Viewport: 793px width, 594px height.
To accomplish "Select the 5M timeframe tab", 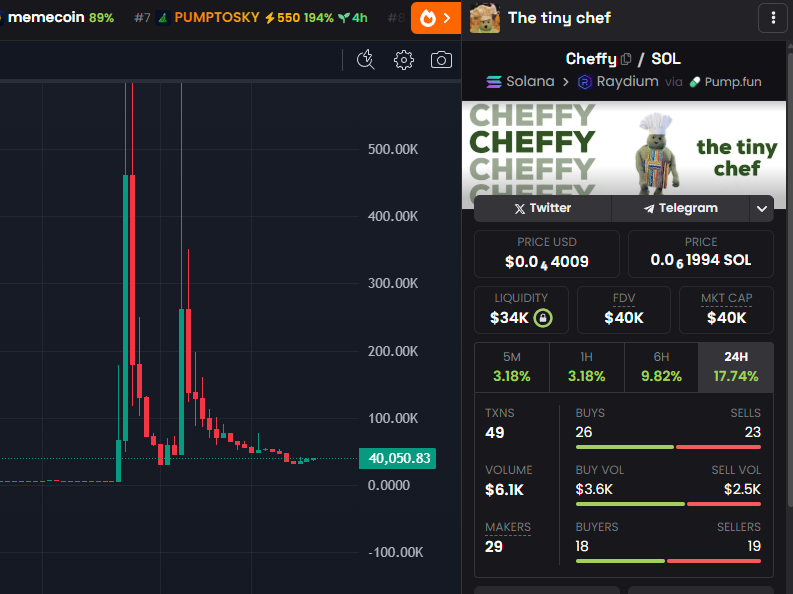I will (512, 368).
